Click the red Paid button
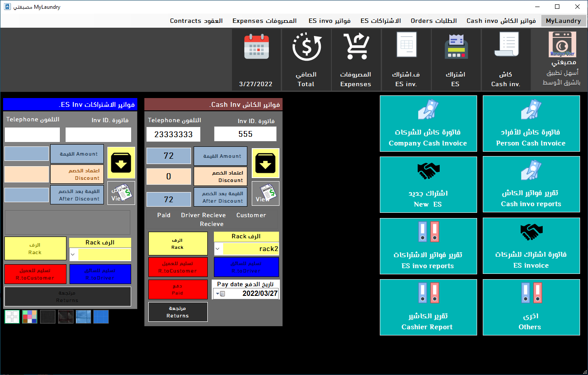The width and height of the screenshot is (588, 375). 178,290
